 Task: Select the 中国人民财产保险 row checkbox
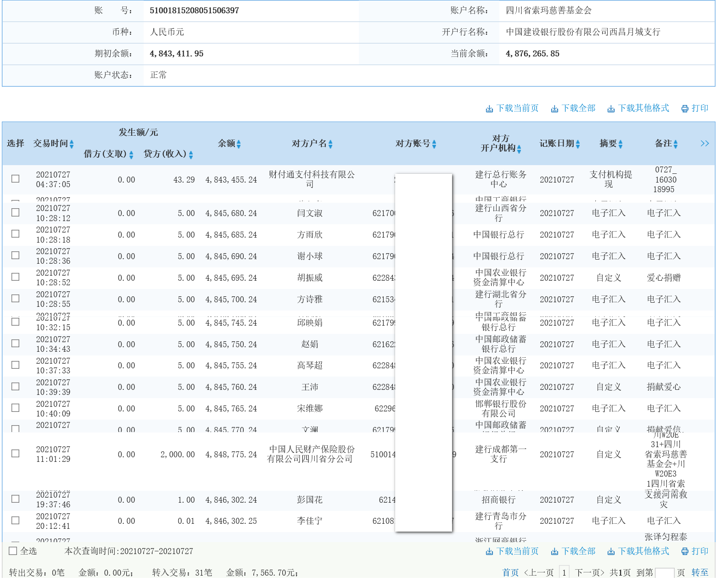coord(16,454)
